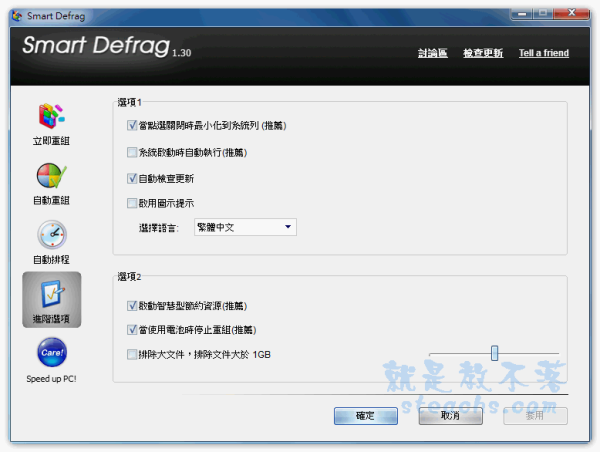
Task: Toggle the 自動檢查更新 checkbox
Action: point(132,178)
